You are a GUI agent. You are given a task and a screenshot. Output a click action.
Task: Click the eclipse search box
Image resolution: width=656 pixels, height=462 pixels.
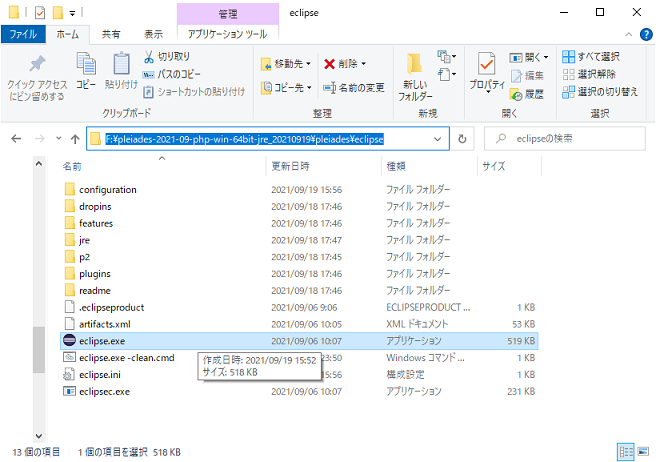click(565, 139)
